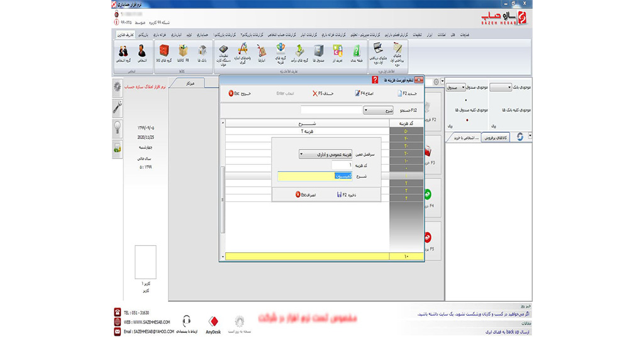Click the lightbulb icon in left sidebar
644x337 pixels.
click(x=117, y=128)
